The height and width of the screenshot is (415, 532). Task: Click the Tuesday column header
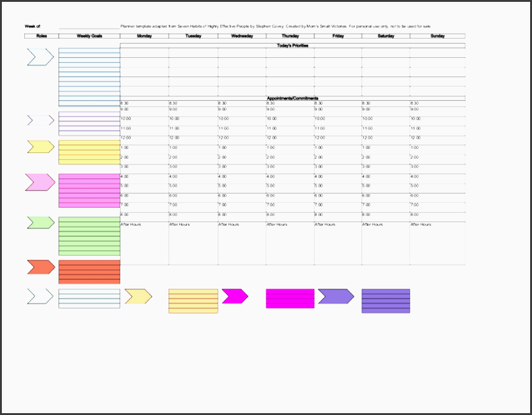click(194, 36)
